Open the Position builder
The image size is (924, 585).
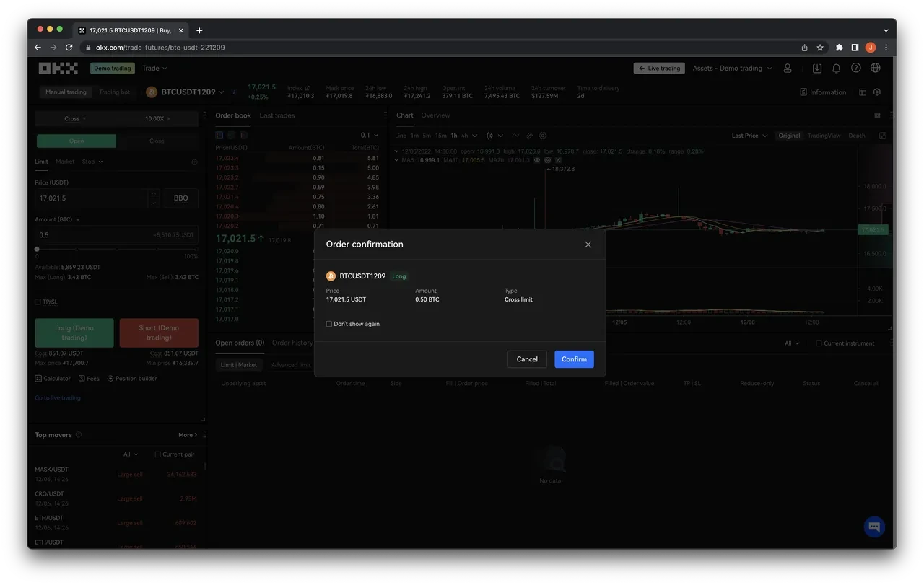132,379
